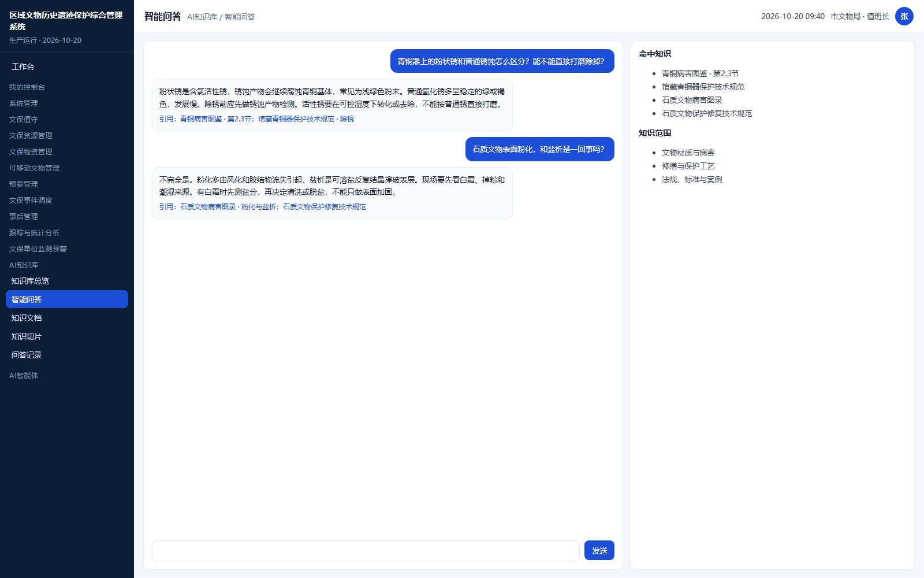The image size is (924, 578).
Task: Click the 青铜病害图鉴 citation in the first answer
Action: [x=215, y=119]
